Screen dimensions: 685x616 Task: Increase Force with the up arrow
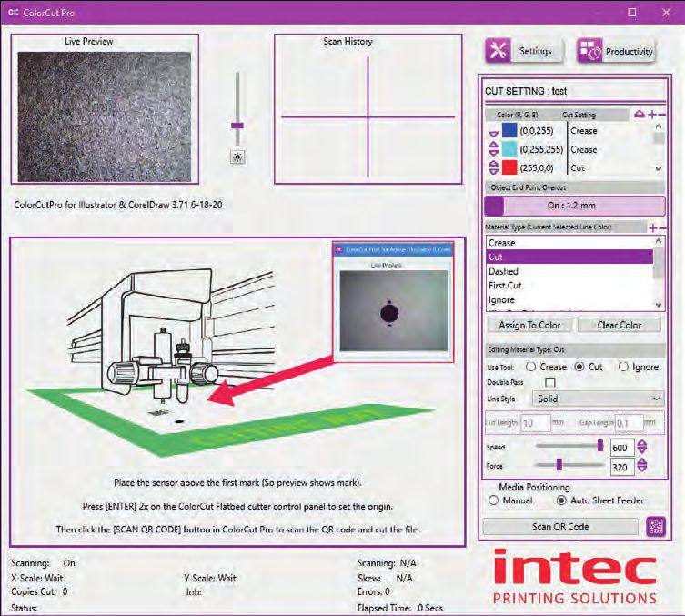click(x=641, y=462)
